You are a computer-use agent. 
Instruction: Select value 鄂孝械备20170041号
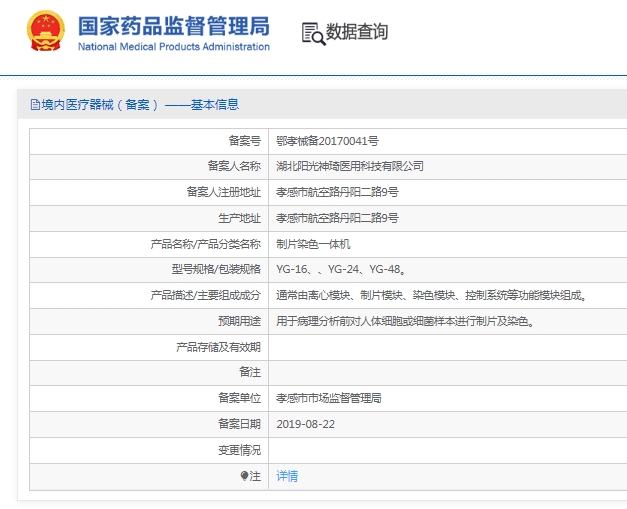pos(327,141)
